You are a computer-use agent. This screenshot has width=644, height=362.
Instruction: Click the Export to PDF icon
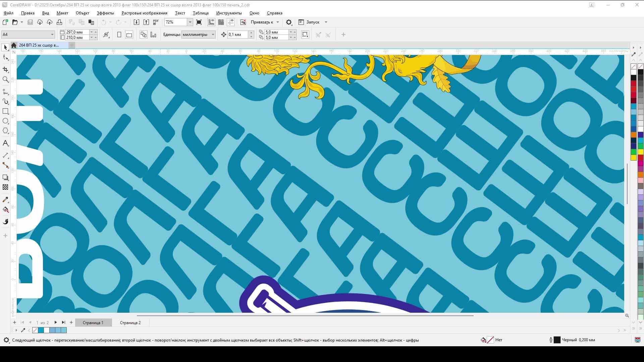pos(156,22)
